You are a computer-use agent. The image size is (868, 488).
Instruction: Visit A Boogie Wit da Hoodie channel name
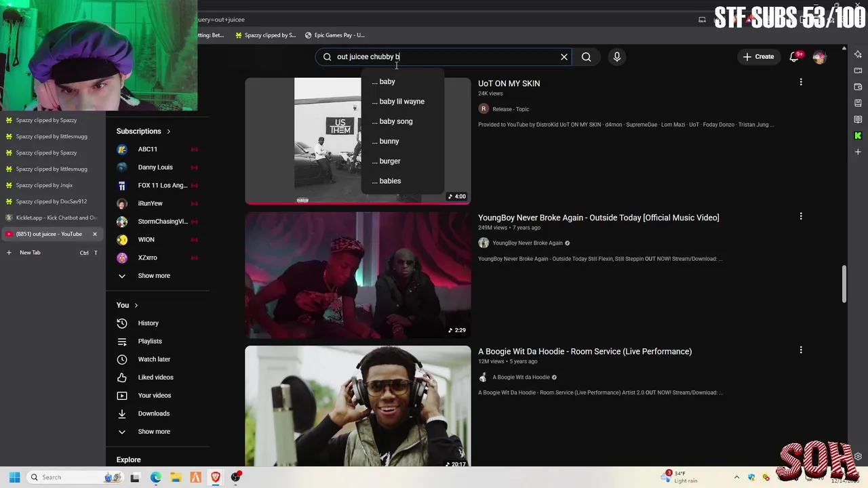[521, 378]
